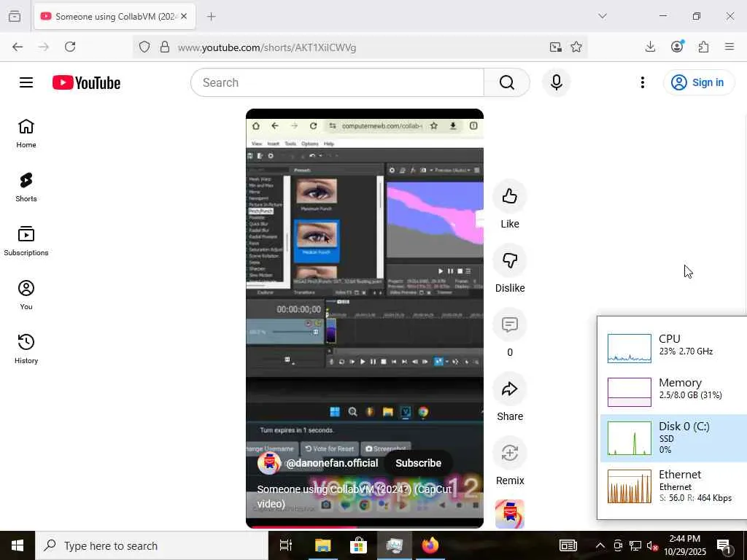
Task: Focus the YouTube search box
Action: tap(337, 82)
